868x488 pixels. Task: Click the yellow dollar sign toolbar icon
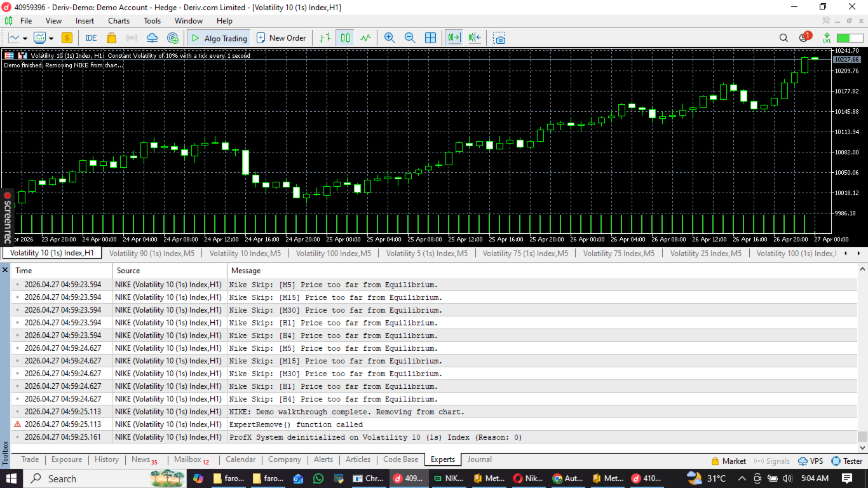point(66,38)
